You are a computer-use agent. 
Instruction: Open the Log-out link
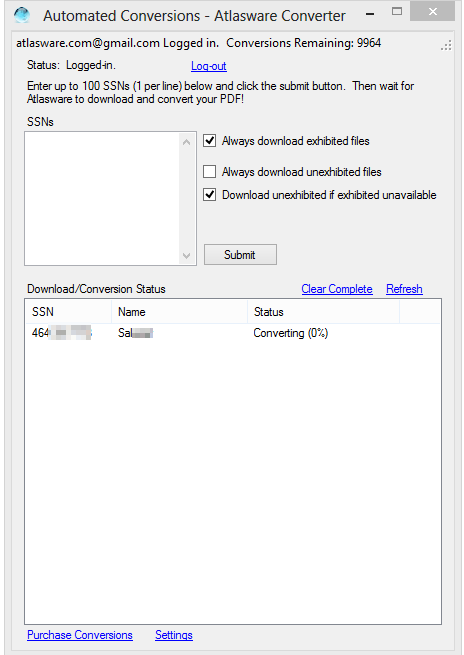tap(209, 66)
